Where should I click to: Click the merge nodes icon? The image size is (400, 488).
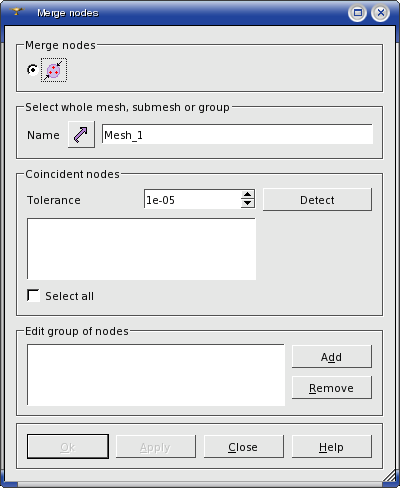point(54,70)
